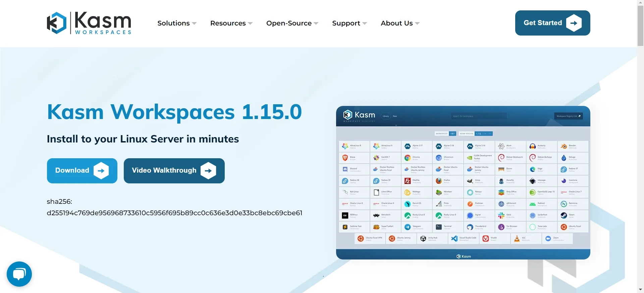Expand the About Us menu

(x=400, y=23)
